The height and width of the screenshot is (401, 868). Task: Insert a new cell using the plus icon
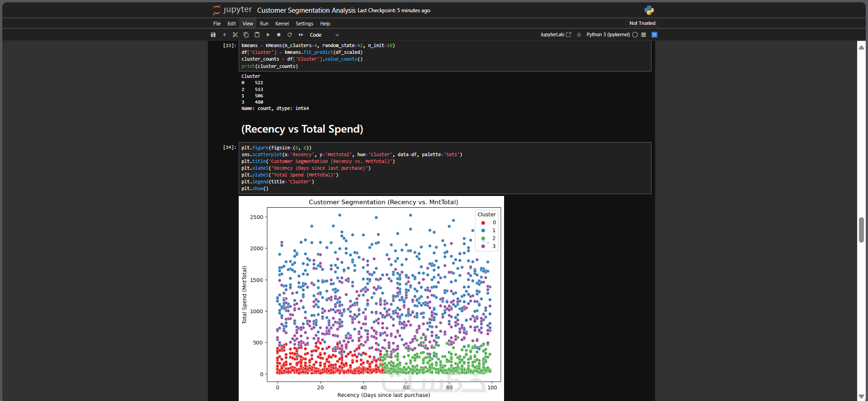click(x=224, y=35)
